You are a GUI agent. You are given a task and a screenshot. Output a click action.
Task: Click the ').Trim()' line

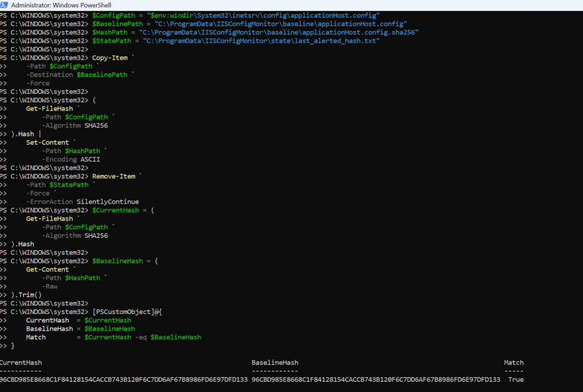(x=26, y=295)
